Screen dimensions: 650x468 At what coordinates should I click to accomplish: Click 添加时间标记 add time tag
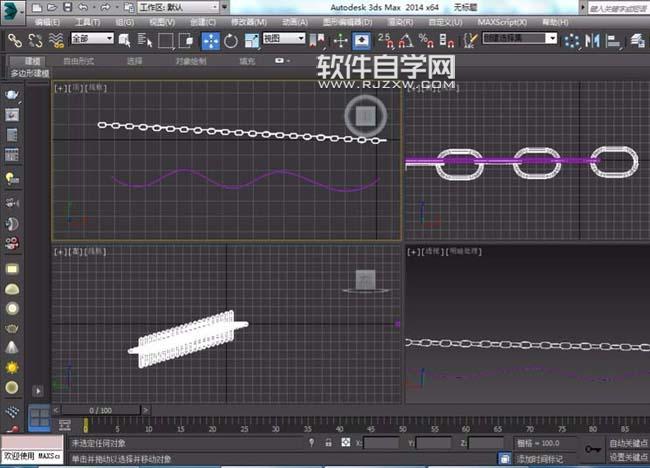point(539,459)
